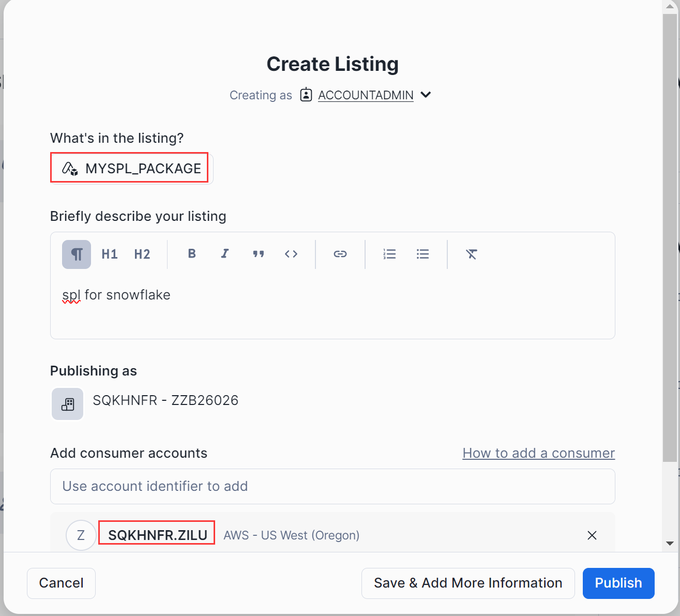Click the MYSPL_PACKAGE listing chip
680x616 pixels.
[x=131, y=168]
